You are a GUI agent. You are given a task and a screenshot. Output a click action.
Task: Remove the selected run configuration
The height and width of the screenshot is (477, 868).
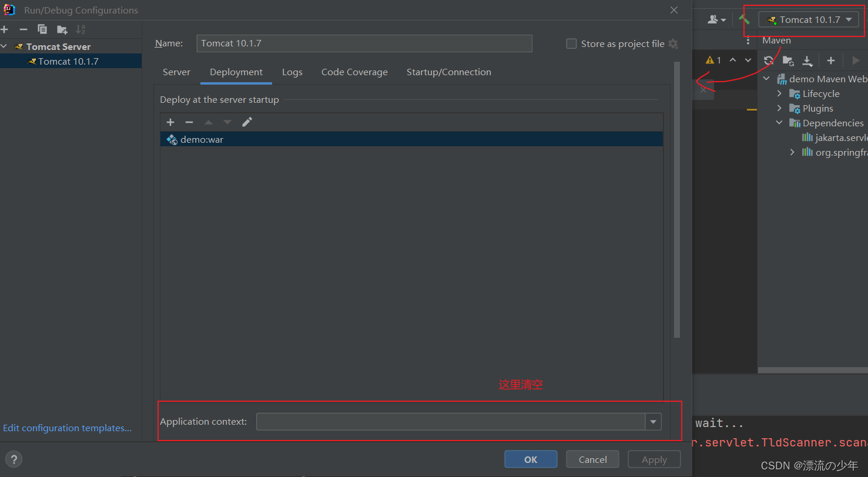24,29
